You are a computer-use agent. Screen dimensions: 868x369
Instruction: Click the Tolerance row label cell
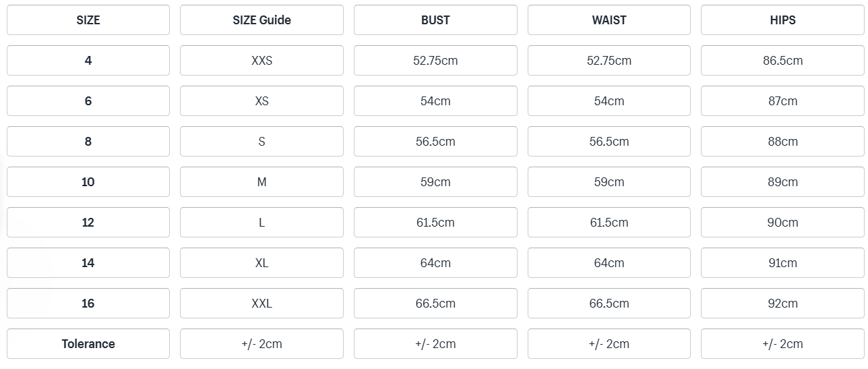point(88,344)
